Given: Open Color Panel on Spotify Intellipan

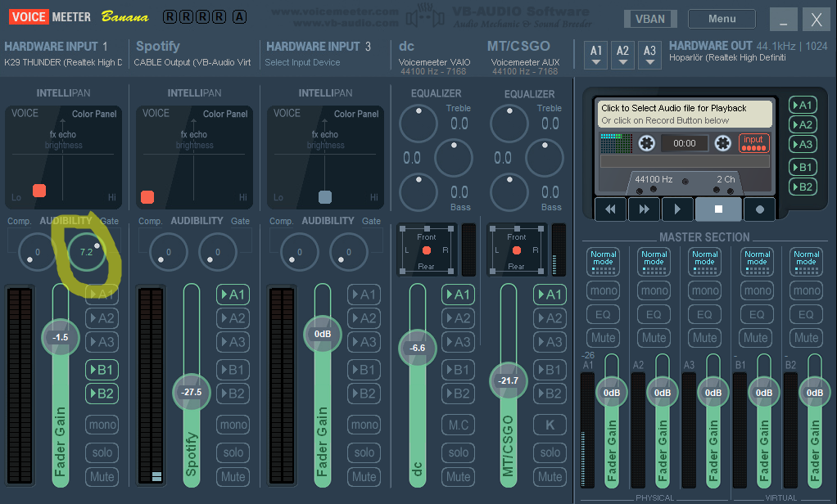Looking at the screenshot, I should 224,114.
